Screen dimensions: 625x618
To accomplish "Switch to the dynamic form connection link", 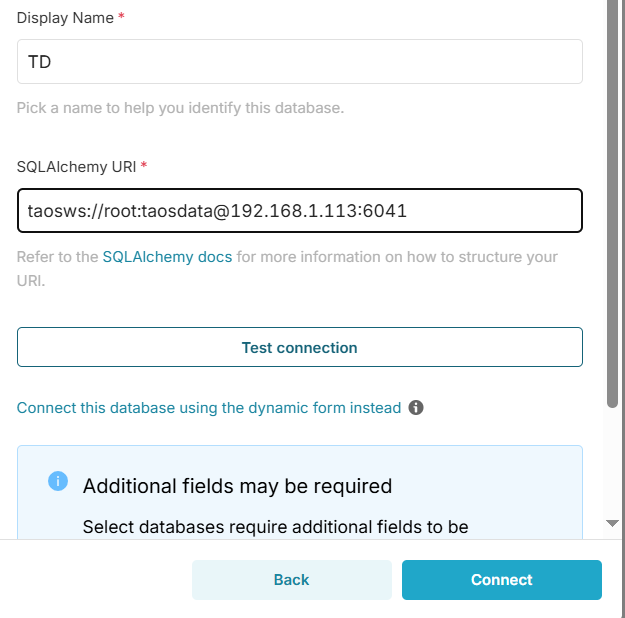I will point(209,408).
